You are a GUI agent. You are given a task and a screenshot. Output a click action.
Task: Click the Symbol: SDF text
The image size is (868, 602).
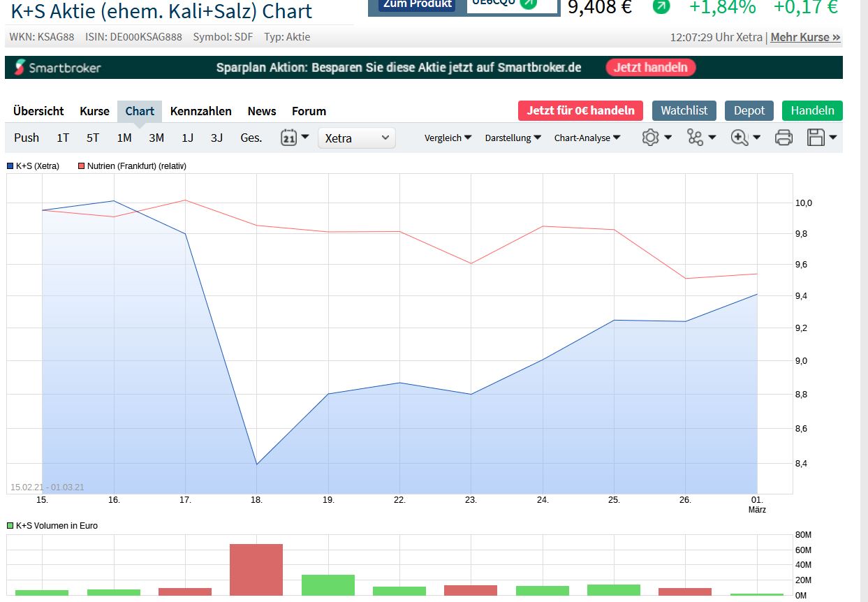pyautogui.click(x=223, y=37)
